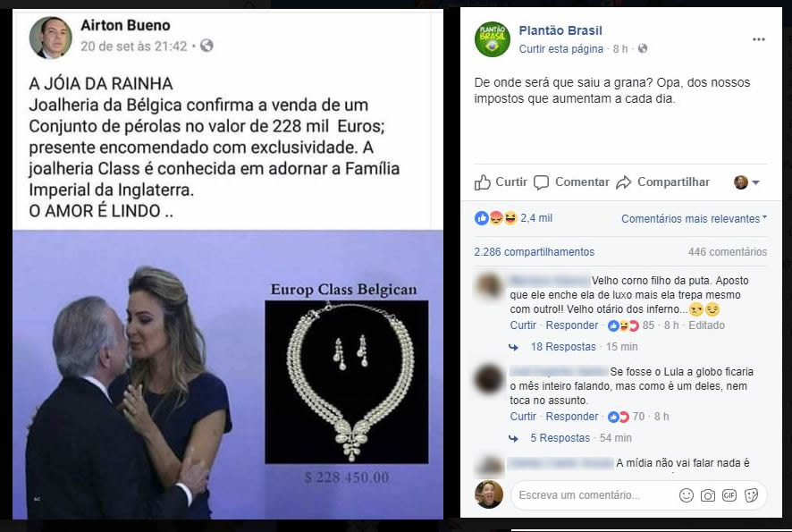
Task: Expand the Comentários mais relevantes sort dropdown
Action: [x=694, y=219]
